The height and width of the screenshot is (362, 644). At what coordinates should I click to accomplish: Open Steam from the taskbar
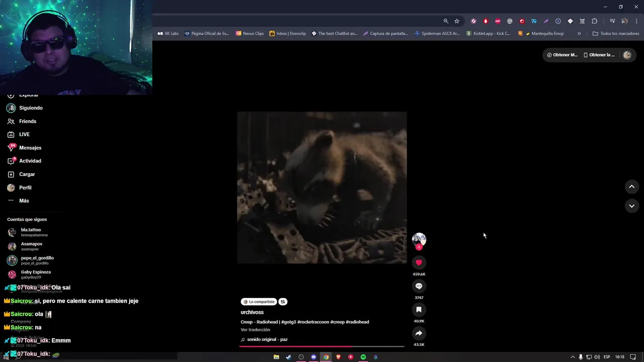tap(288, 357)
